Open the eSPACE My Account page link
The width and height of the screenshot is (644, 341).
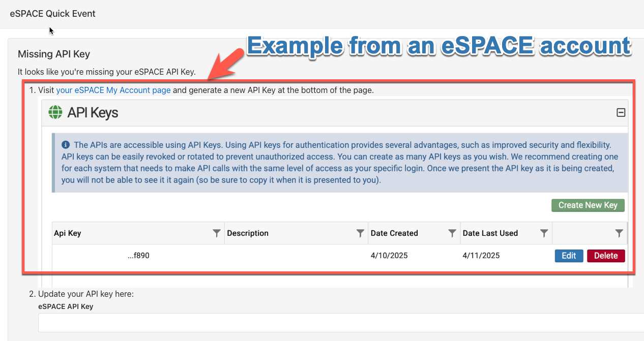(113, 90)
